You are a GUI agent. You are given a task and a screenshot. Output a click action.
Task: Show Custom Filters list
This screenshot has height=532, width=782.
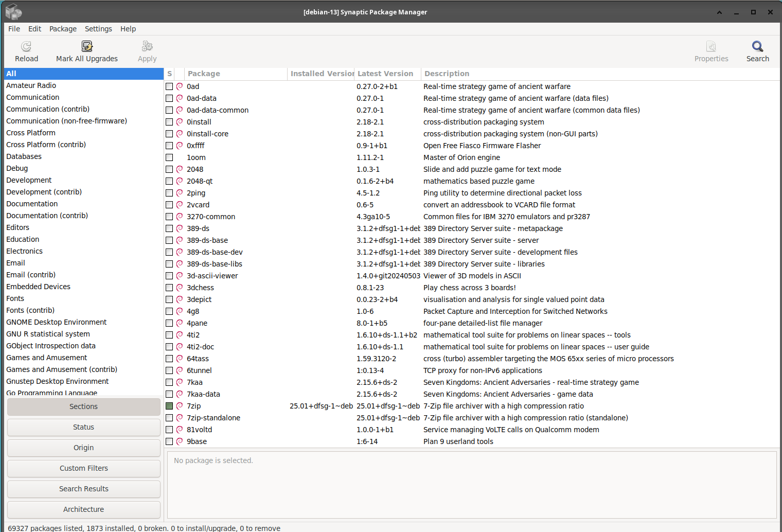84,468
